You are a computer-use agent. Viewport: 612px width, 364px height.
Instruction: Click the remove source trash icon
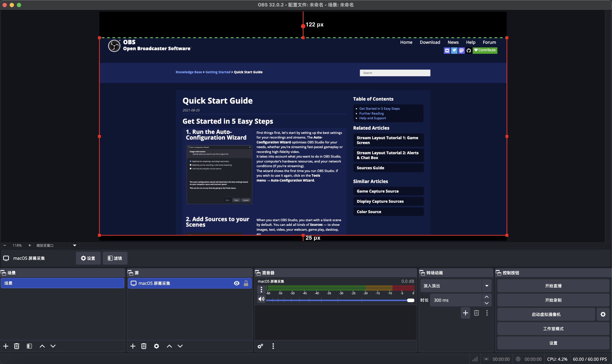144,346
